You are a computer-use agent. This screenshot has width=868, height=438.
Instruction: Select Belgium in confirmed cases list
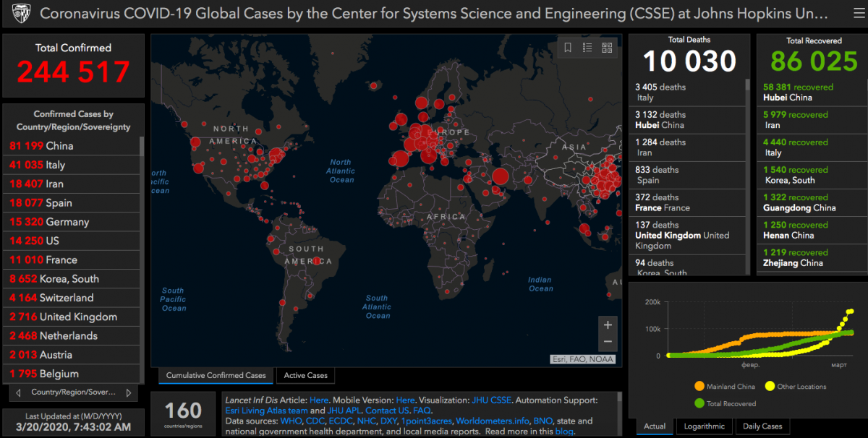click(71, 374)
